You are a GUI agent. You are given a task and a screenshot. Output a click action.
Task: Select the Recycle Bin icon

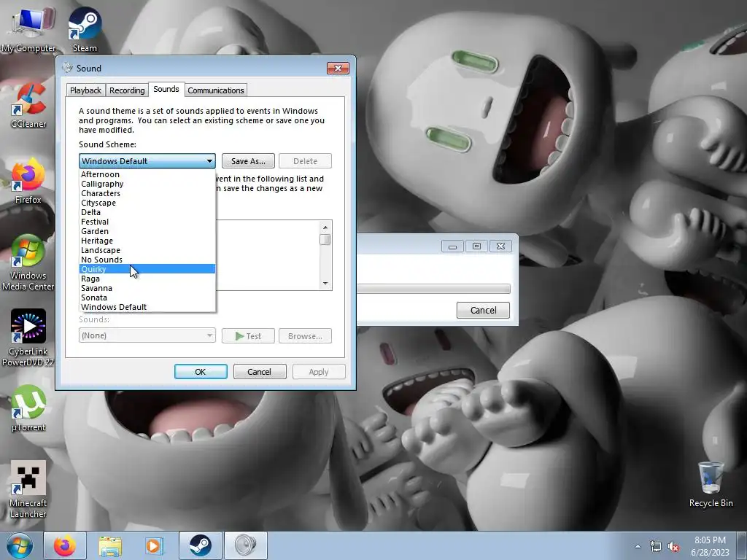711,485
